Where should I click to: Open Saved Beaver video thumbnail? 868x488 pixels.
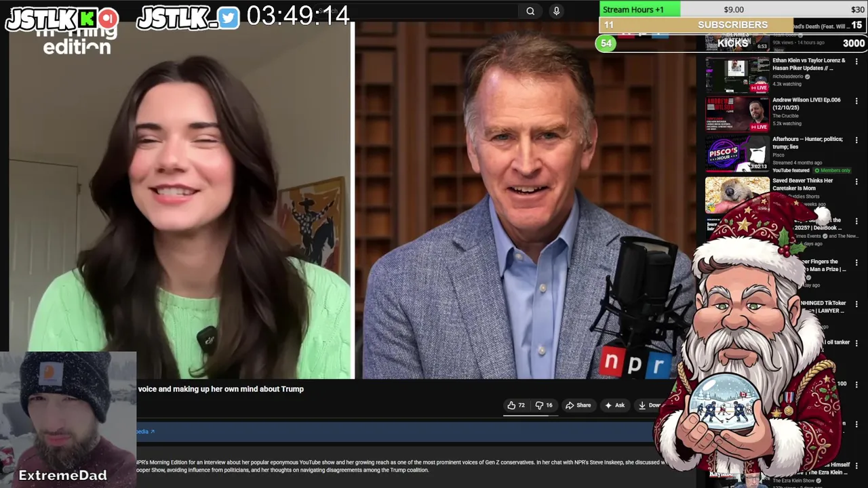pos(737,195)
